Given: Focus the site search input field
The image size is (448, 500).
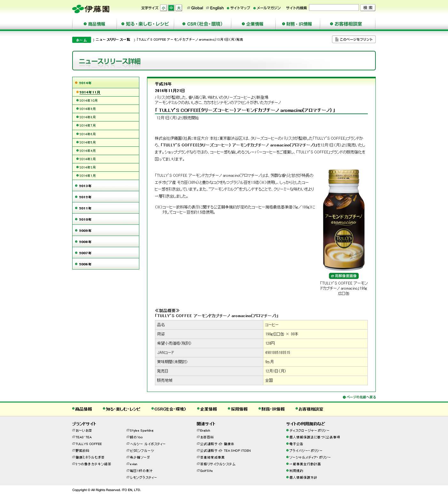Looking at the screenshot, I should (334, 8).
